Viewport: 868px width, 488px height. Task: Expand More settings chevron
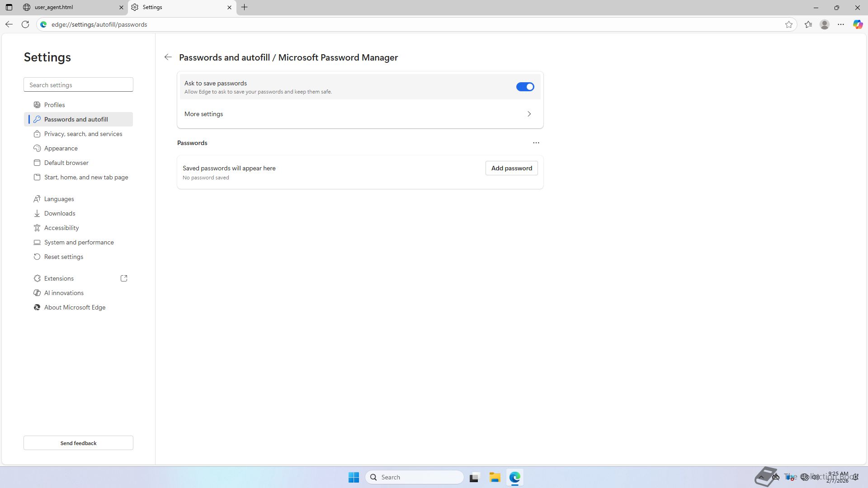click(529, 114)
